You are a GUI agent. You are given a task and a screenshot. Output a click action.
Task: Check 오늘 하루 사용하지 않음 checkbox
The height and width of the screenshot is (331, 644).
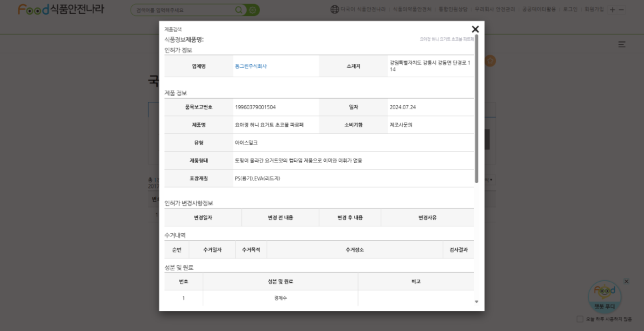coord(580,319)
